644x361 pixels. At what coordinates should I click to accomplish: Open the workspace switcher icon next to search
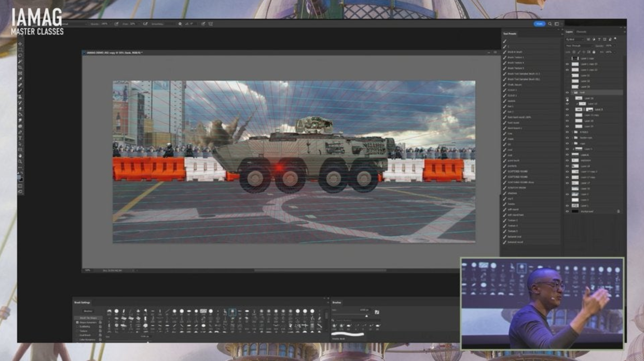[x=557, y=24]
